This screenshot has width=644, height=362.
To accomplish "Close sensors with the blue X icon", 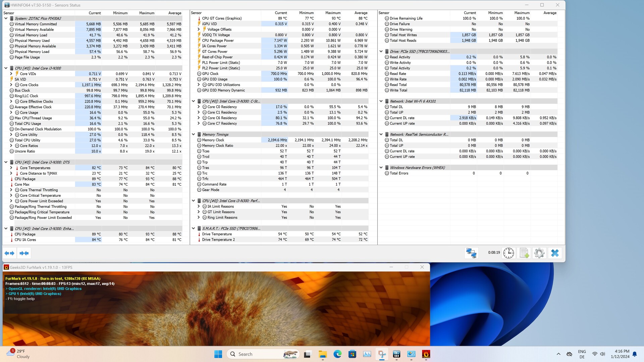I will pos(555,253).
